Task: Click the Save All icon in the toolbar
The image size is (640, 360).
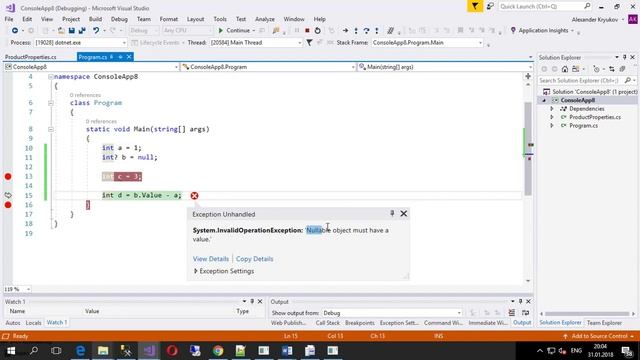Action: coord(82,30)
